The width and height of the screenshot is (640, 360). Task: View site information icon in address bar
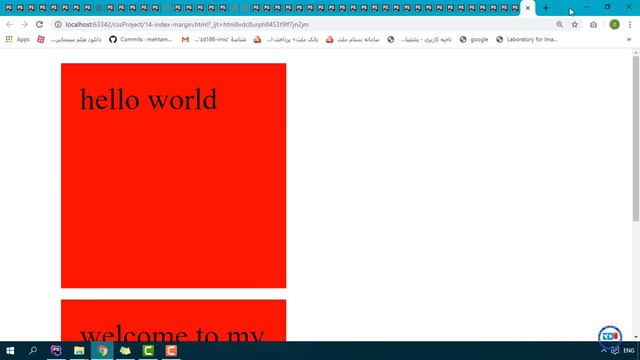tap(58, 24)
